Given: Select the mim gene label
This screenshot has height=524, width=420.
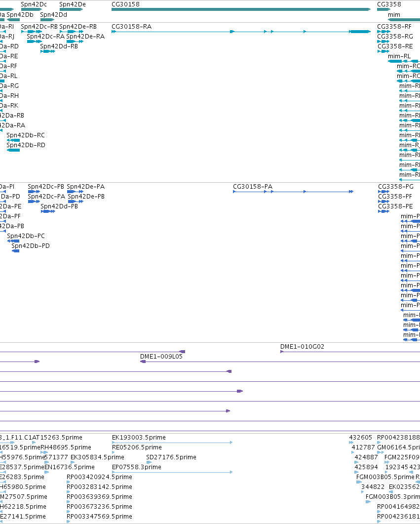Looking at the screenshot, I should tap(394, 15).
